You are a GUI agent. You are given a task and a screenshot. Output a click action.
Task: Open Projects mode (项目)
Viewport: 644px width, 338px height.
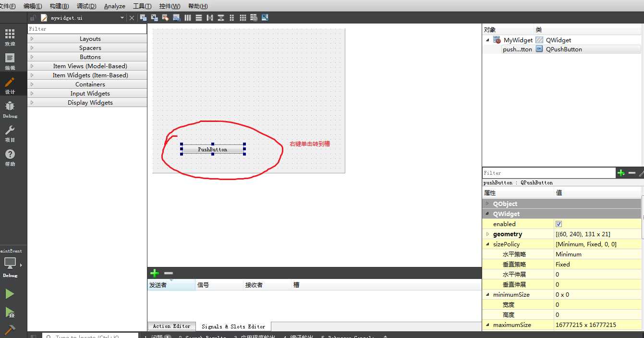(10, 133)
